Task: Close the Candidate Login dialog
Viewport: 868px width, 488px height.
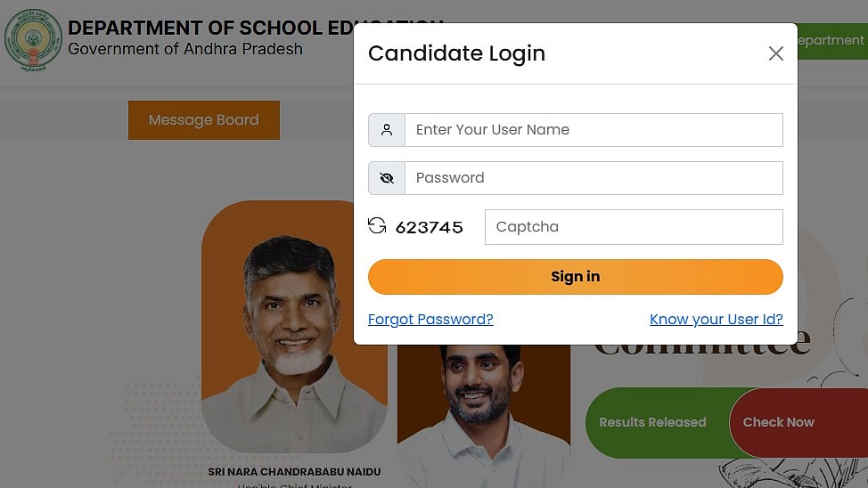Action: click(775, 53)
